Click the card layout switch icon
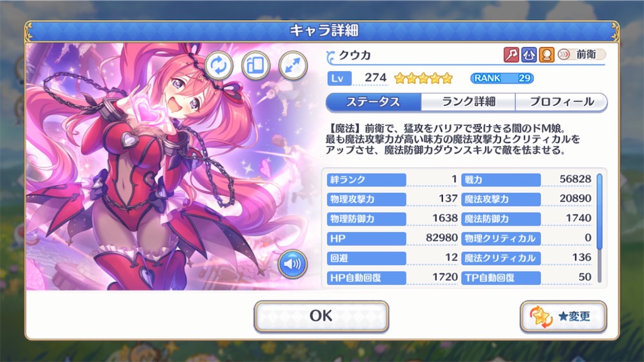Viewport: 644px width, 362px height. click(255, 65)
